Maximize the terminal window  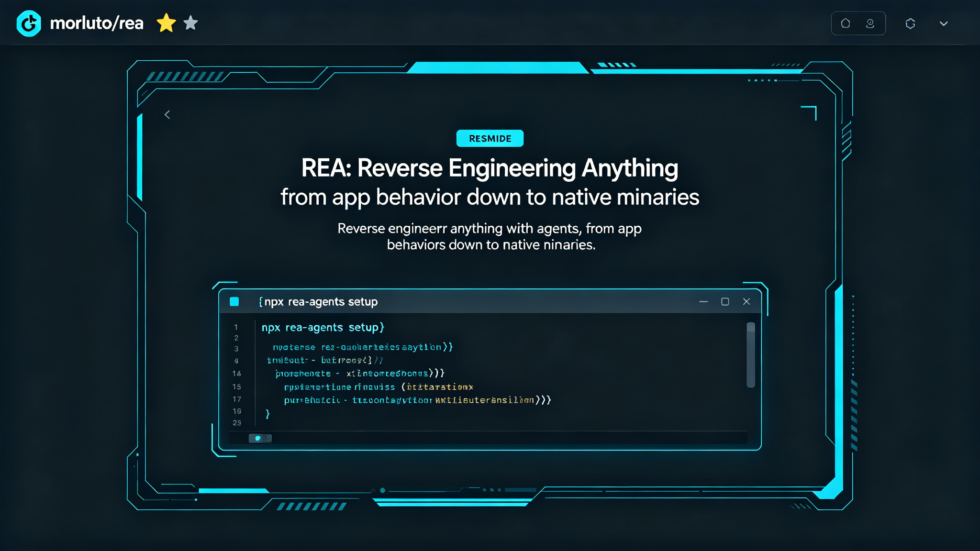tap(725, 301)
